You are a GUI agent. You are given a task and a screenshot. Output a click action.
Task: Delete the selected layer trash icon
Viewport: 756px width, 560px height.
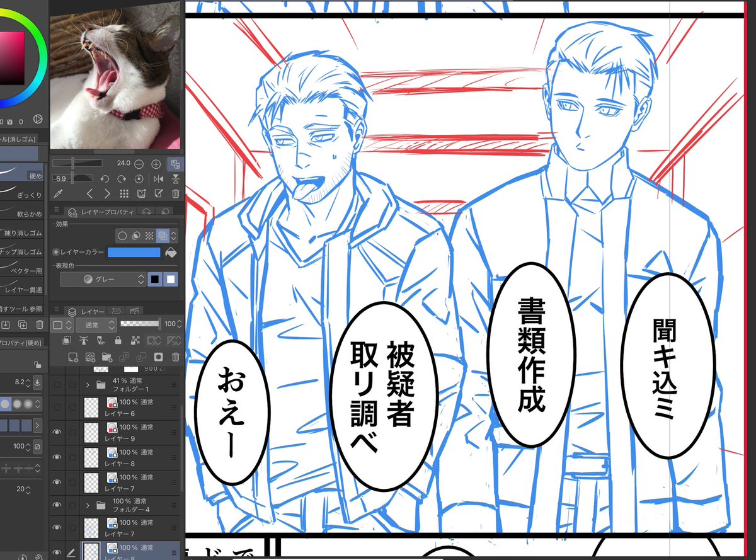[176, 357]
